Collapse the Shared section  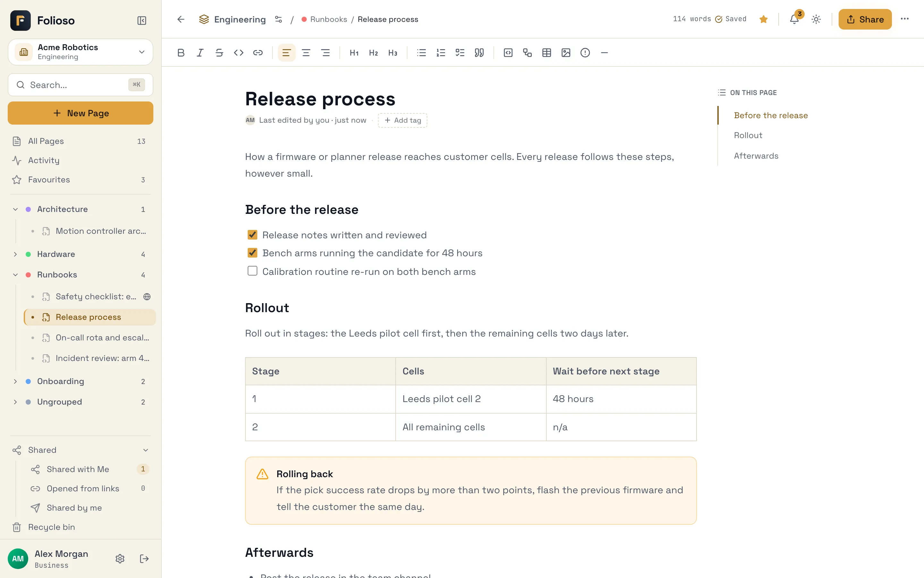tap(145, 450)
